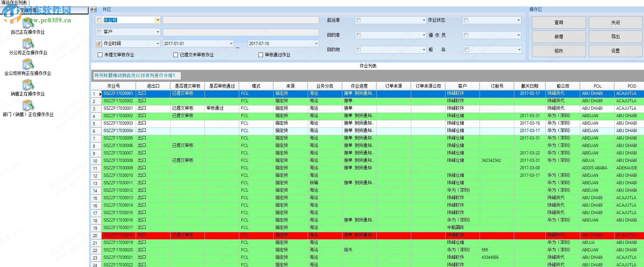Click the ellipsis button in 客户 field
This screenshot has width=644, height=267.
pos(315,32)
